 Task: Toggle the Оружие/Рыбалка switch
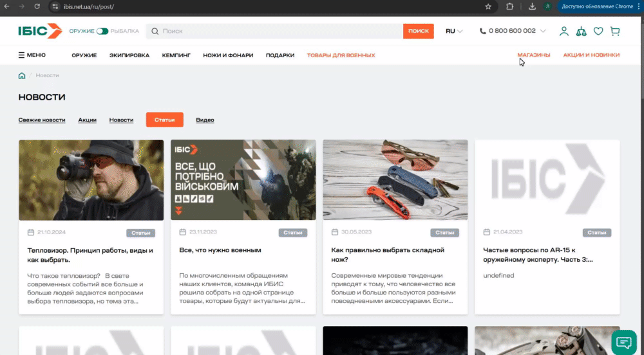(102, 31)
